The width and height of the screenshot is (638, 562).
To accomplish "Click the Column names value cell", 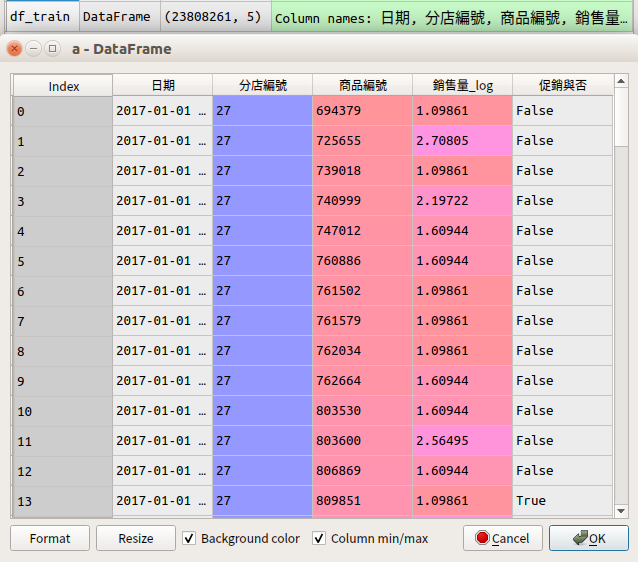I will point(452,16).
